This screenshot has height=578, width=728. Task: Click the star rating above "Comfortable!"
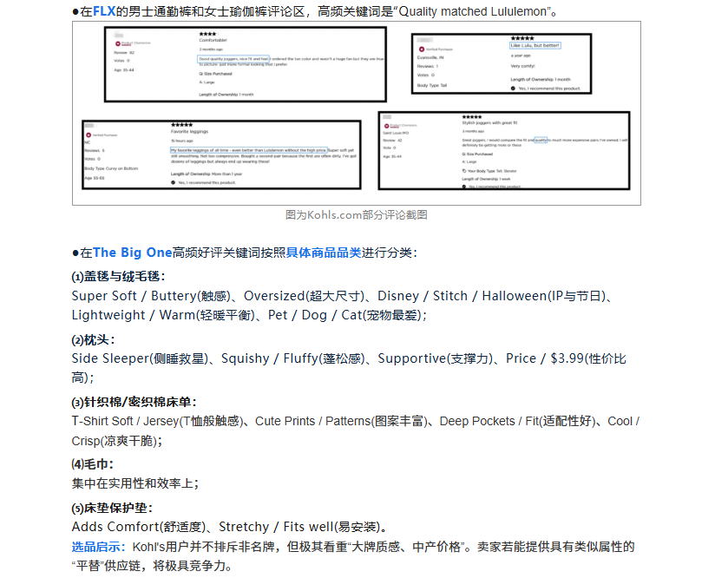coord(207,34)
